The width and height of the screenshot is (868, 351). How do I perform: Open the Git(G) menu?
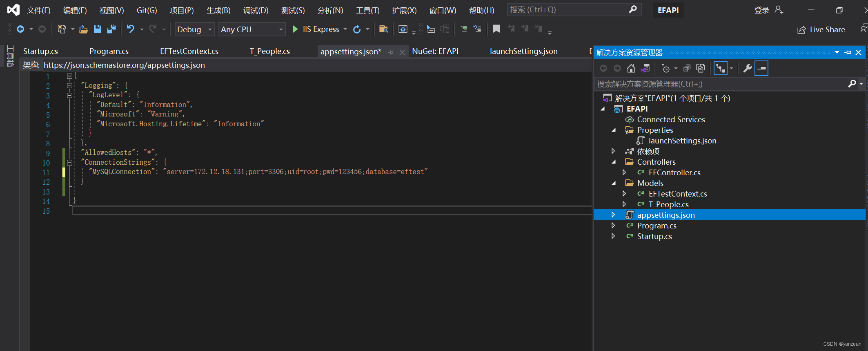click(147, 10)
